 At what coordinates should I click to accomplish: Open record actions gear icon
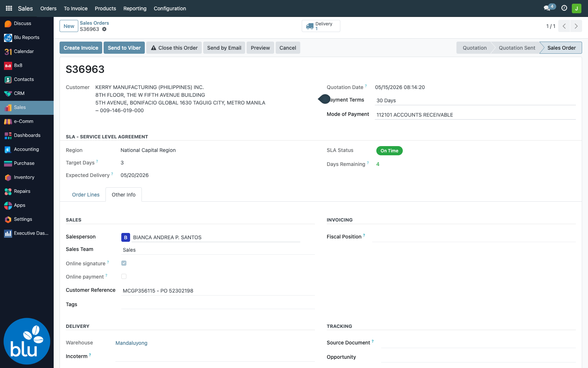coord(104,29)
